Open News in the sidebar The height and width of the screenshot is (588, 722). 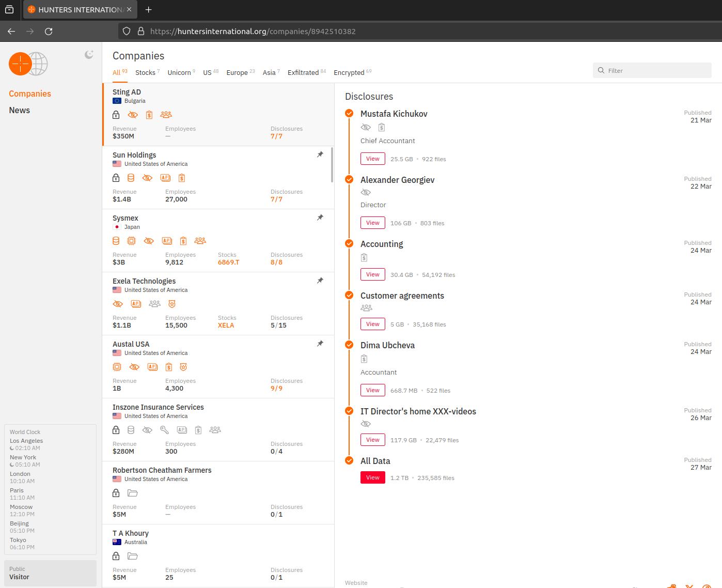click(x=20, y=110)
